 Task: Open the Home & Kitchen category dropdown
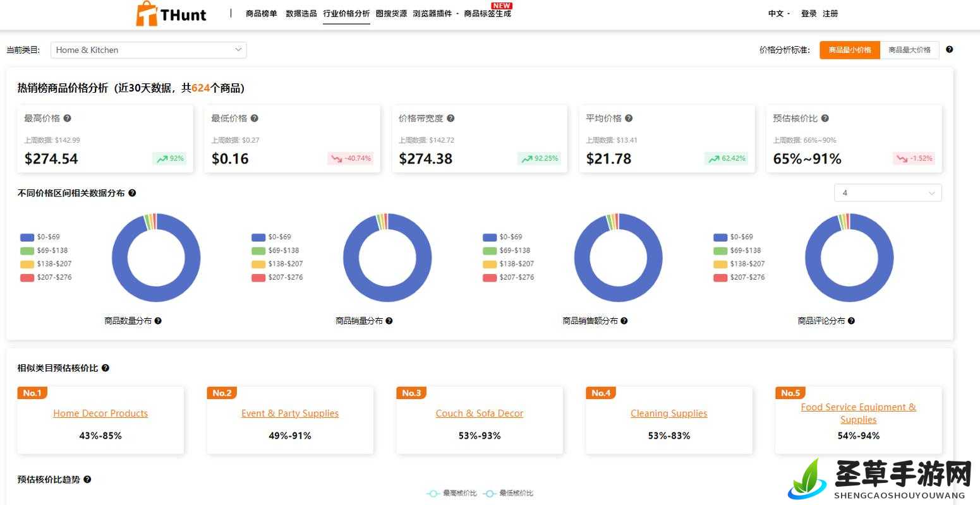click(x=148, y=50)
